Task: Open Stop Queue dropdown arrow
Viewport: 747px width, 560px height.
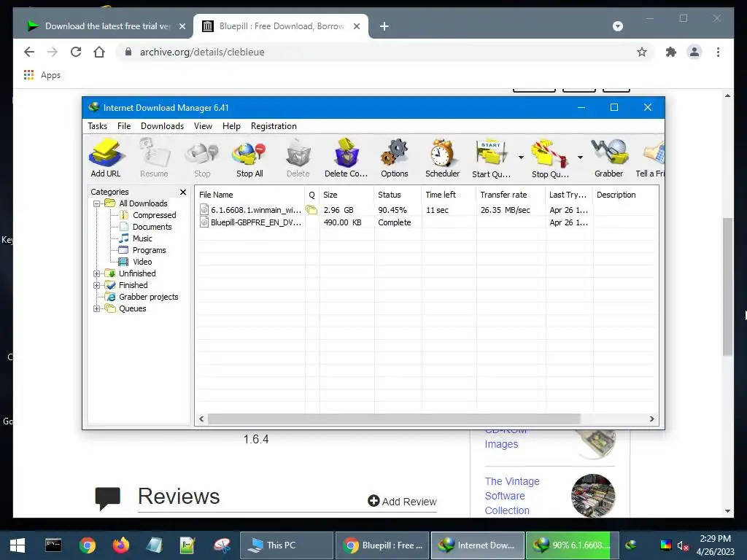Action: [580, 157]
